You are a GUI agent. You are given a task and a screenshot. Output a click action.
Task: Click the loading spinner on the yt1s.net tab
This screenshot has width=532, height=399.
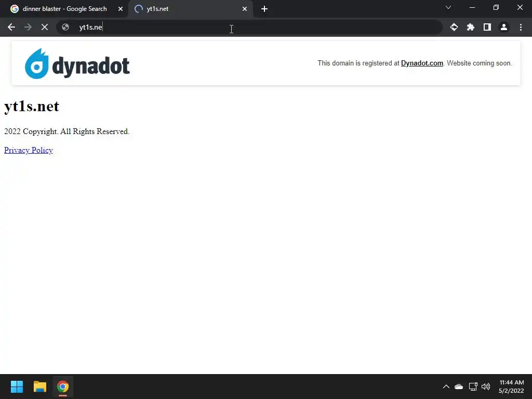point(138,9)
